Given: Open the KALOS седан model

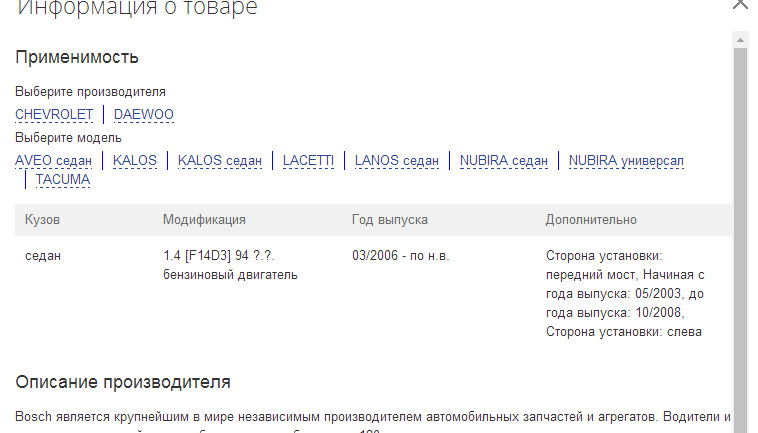Looking at the screenshot, I should click(x=220, y=161).
